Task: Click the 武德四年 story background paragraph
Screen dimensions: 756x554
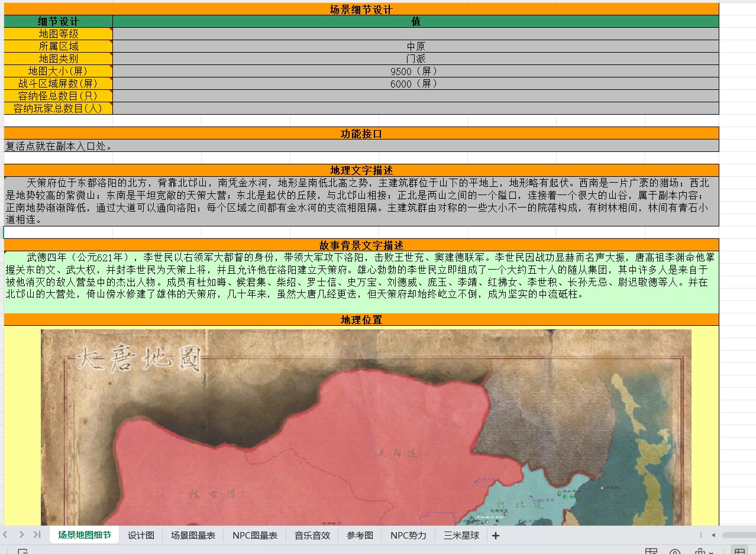Action: [361, 282]
